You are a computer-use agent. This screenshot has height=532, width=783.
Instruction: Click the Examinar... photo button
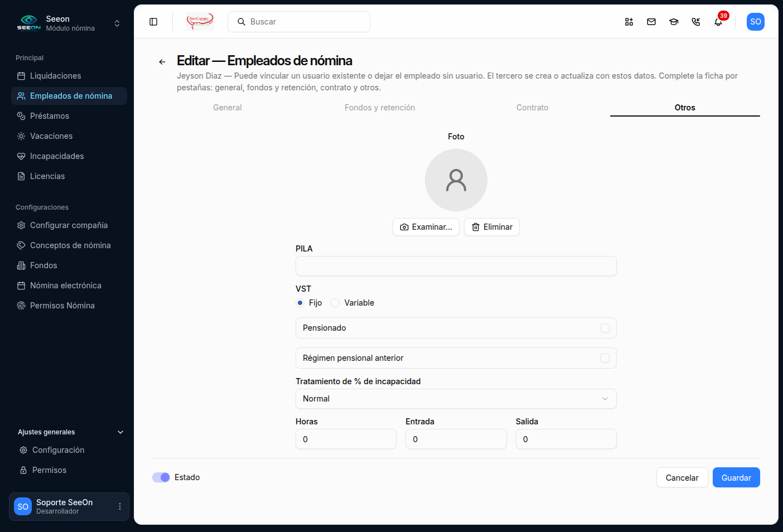[x=426, y=227]
